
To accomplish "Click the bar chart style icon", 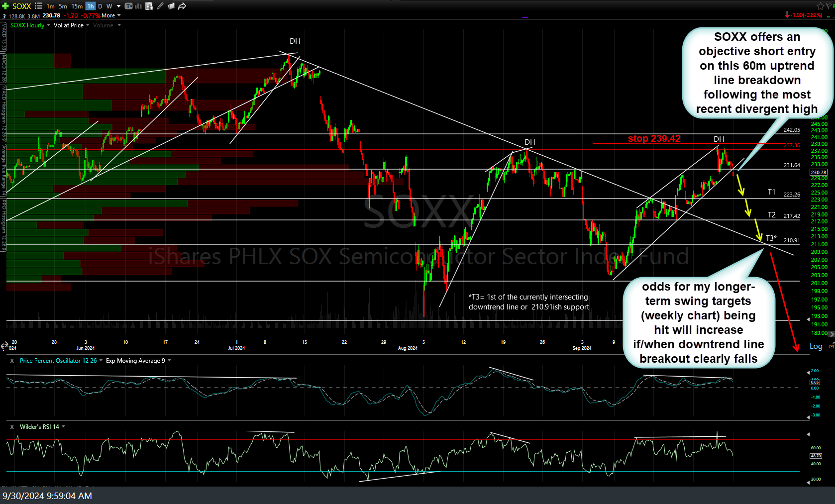I will pyautogui.click(x=138, y=6).
